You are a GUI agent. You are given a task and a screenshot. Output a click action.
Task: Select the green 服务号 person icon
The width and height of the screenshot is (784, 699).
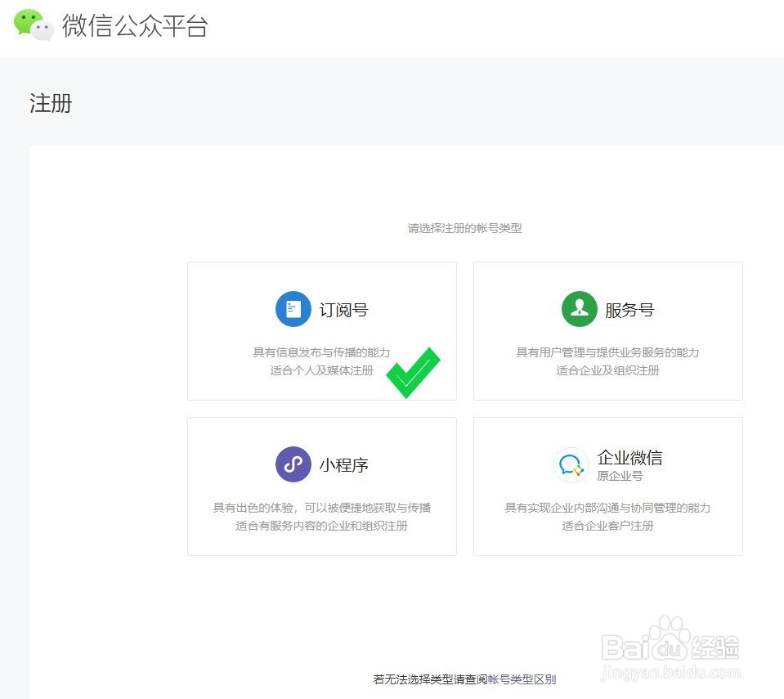(580, 309)
